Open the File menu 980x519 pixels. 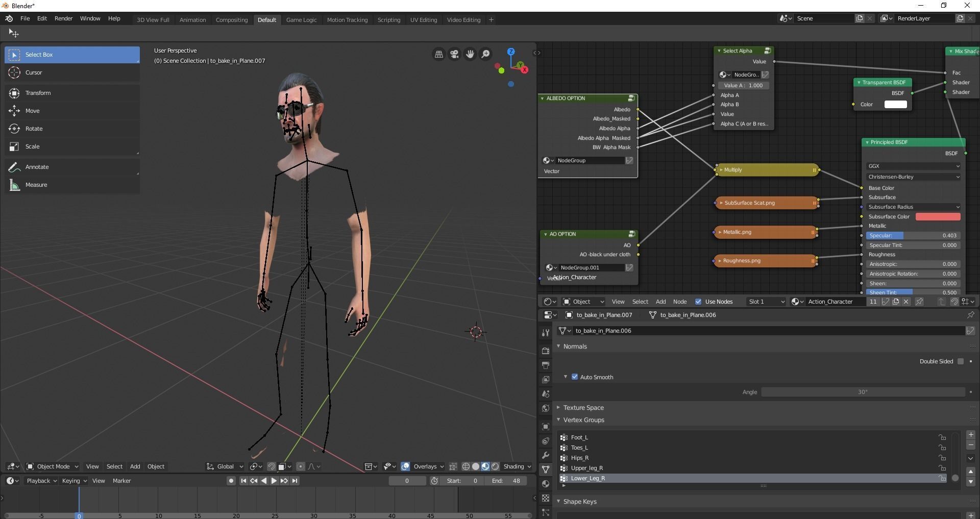(25, 18)
